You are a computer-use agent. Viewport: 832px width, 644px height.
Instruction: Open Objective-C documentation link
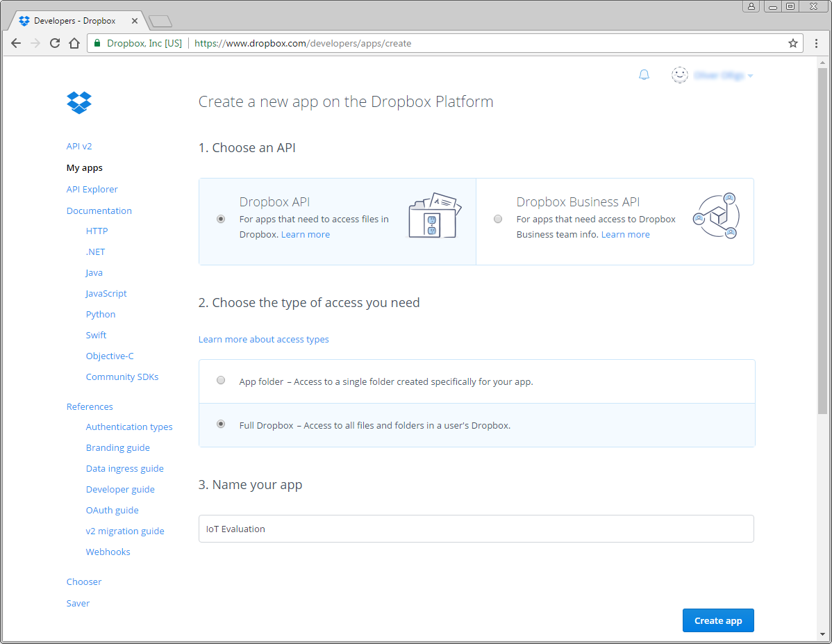click(110, 356)
